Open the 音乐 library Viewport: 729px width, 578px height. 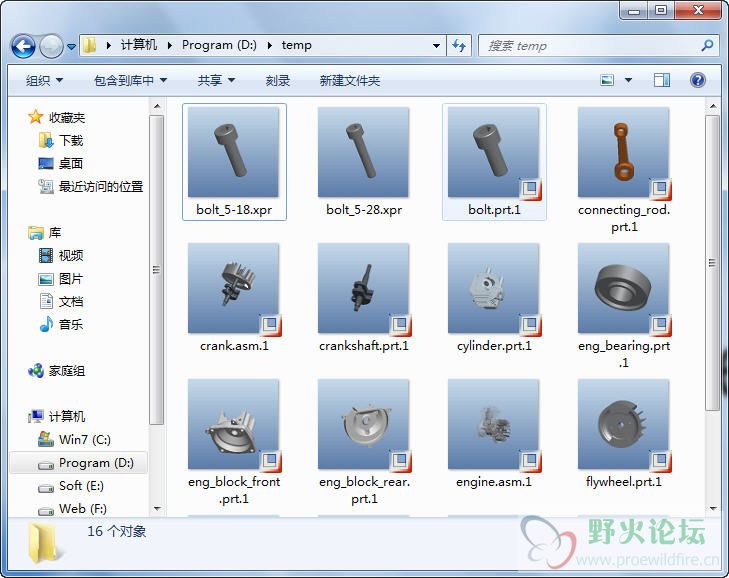click(71, 324)
